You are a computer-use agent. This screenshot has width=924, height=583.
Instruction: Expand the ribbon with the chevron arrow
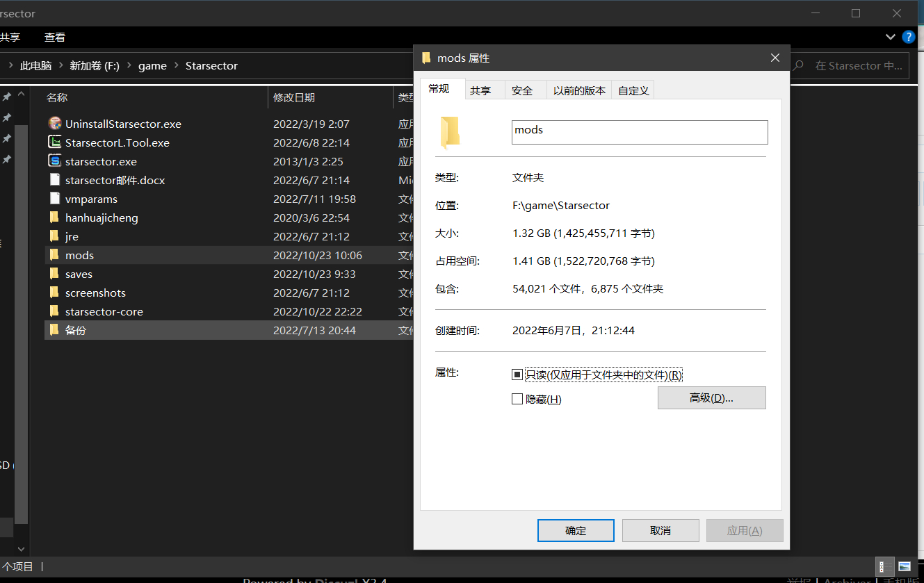tap(891, 37)
